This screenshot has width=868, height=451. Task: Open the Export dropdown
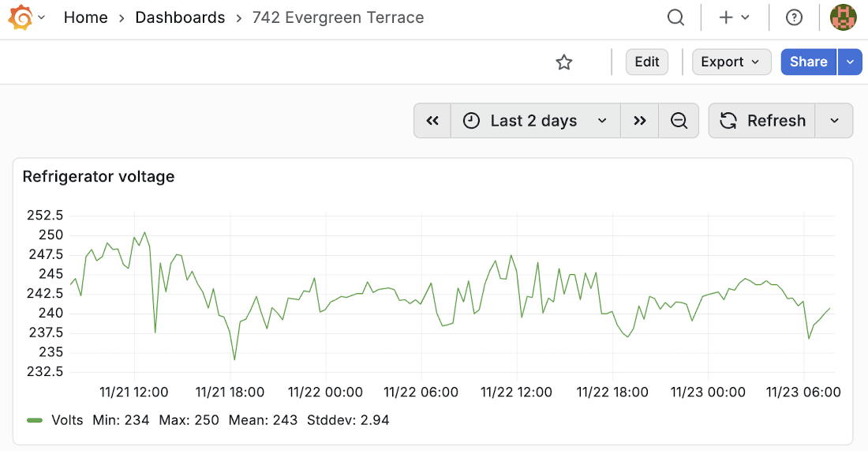[x=731, y=62]
